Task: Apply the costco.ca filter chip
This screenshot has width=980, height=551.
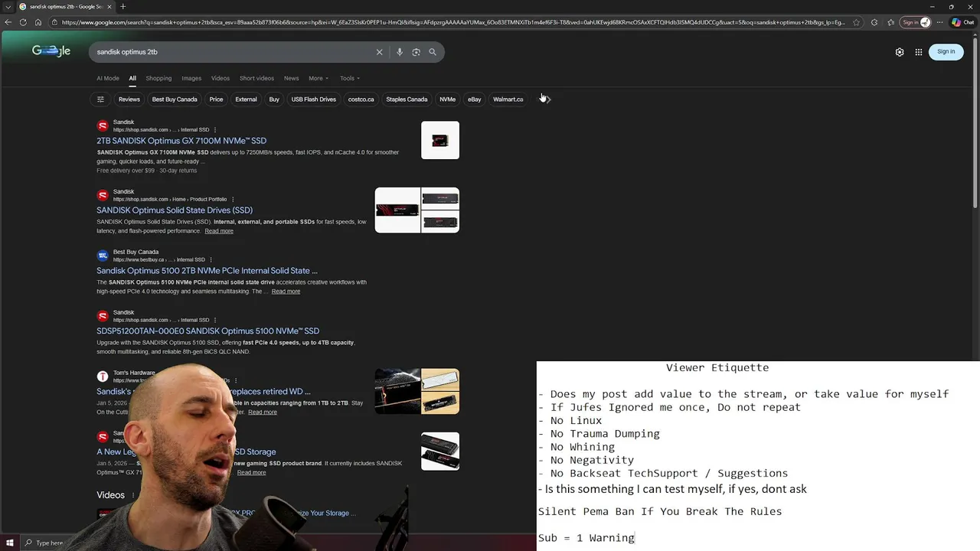Action: [361, 99]
